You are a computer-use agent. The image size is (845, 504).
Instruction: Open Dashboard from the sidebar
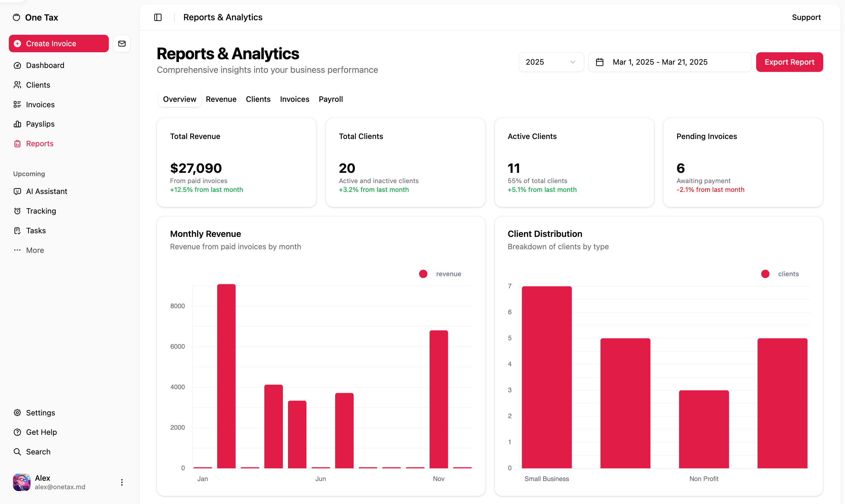[45, 65]
